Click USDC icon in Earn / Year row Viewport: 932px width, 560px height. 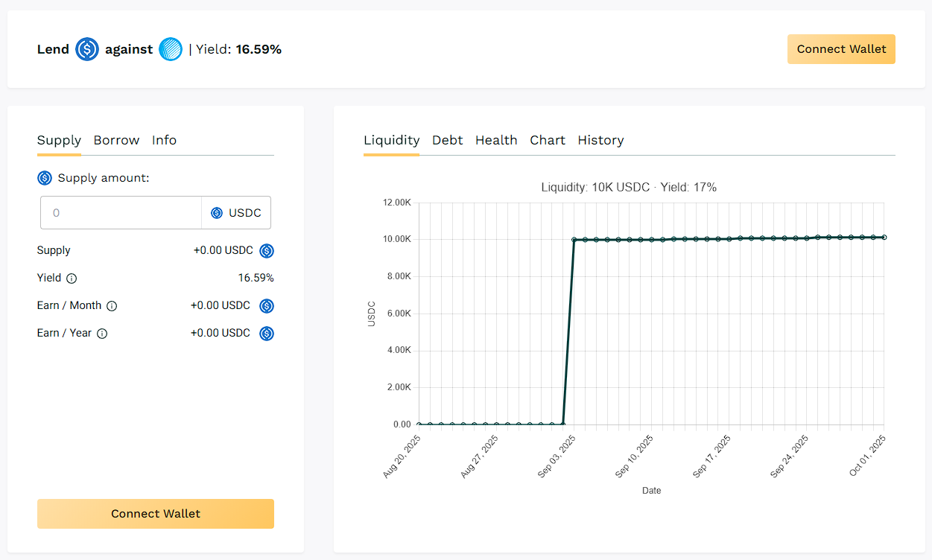tap(267, 334)
